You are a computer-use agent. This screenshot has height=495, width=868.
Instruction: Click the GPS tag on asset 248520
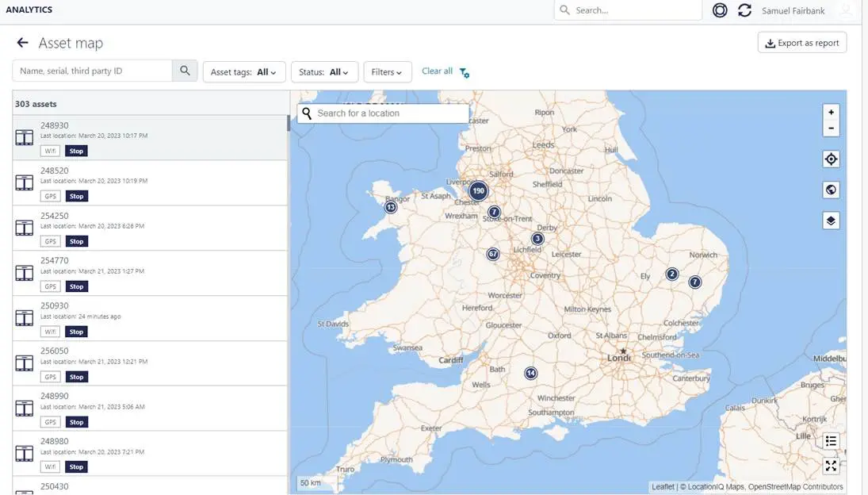(x=51, y=196)
